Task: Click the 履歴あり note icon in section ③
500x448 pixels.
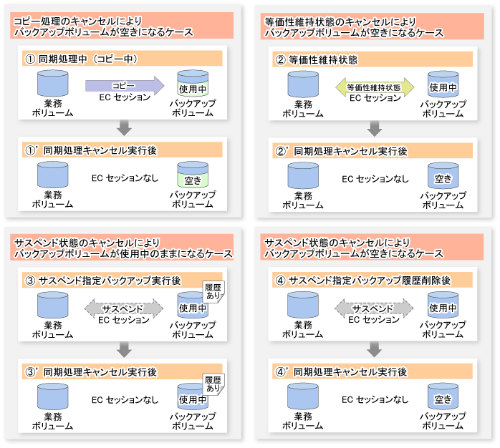Action: (x=214, y=291)
